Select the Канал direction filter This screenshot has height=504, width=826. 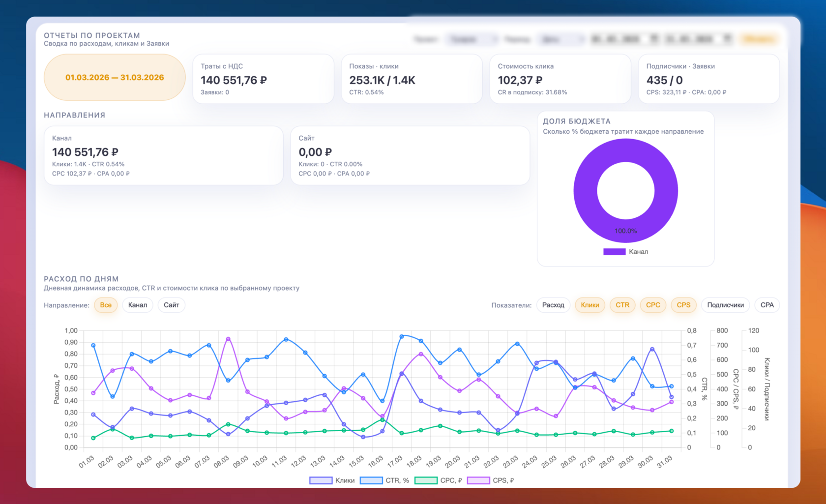coord(138,305)
